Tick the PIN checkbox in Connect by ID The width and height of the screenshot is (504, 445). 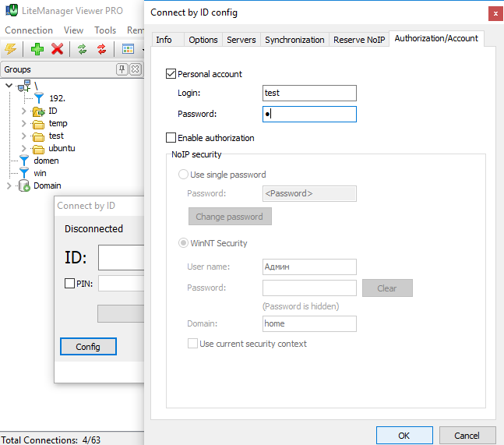tap(69, 283)
